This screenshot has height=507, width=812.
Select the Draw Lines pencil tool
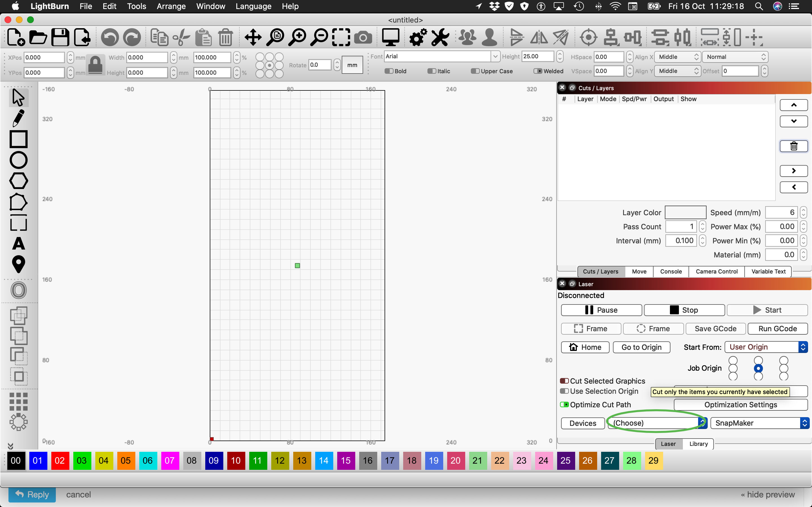coord(18,118)
